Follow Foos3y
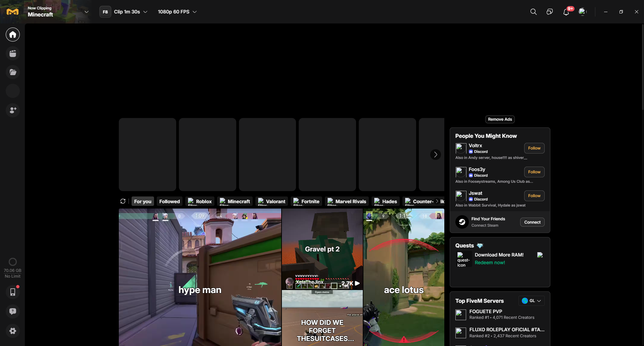The image size is (644, 346). tap(534, 172)
